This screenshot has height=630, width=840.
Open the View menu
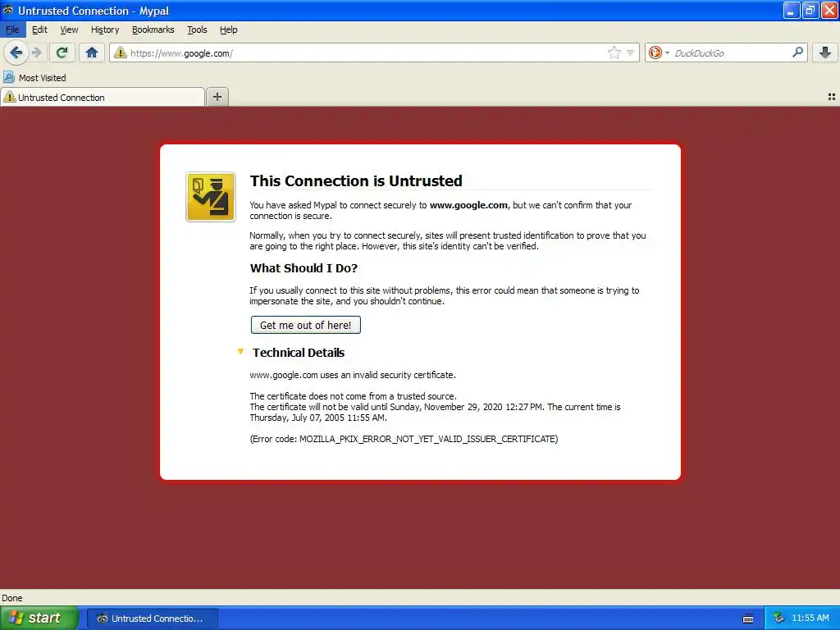(69, 30)
